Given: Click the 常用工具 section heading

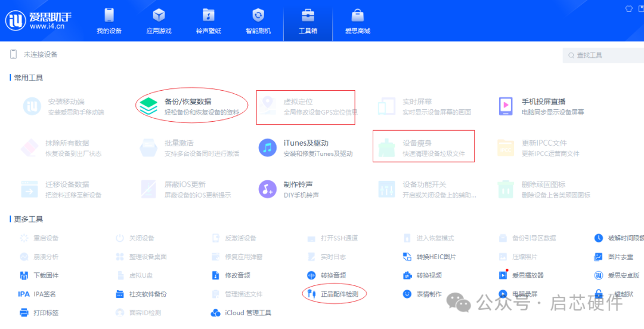Looking at the screenshot, I should 29,77.
